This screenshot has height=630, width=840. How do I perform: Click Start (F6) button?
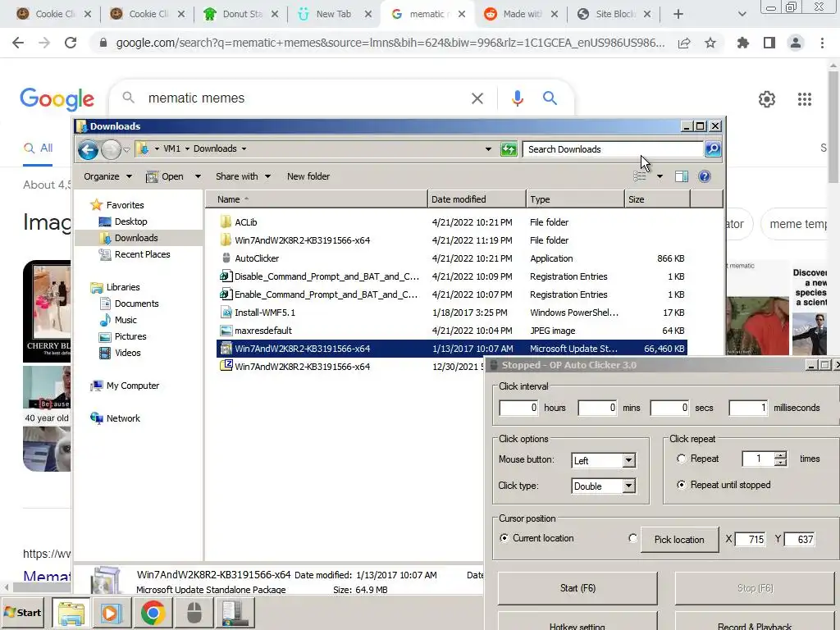577,588
